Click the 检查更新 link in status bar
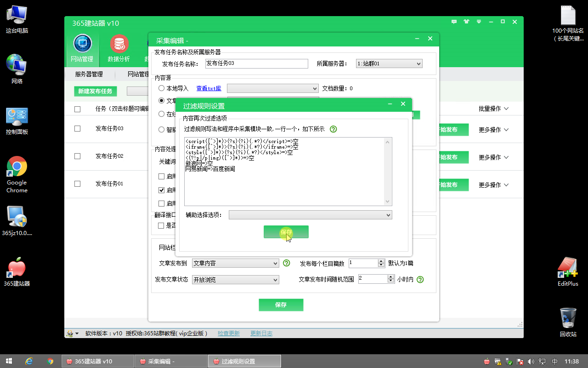The height and width of the screenshot is (368, 588). (x=229, y=333)
